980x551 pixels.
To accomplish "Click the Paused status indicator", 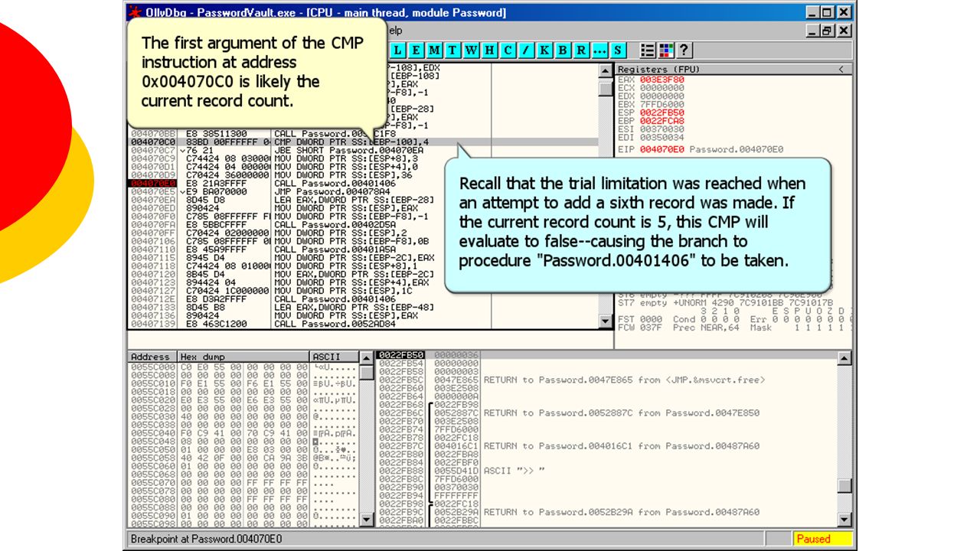I will pyautogui.click(x=822, y=539).
